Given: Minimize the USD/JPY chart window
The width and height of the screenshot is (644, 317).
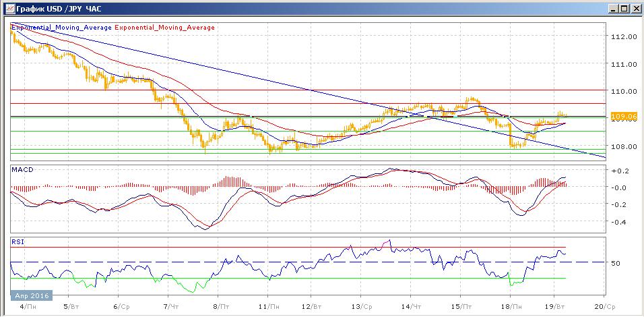Looking at the screenshot, I should (x=612, y=9).
